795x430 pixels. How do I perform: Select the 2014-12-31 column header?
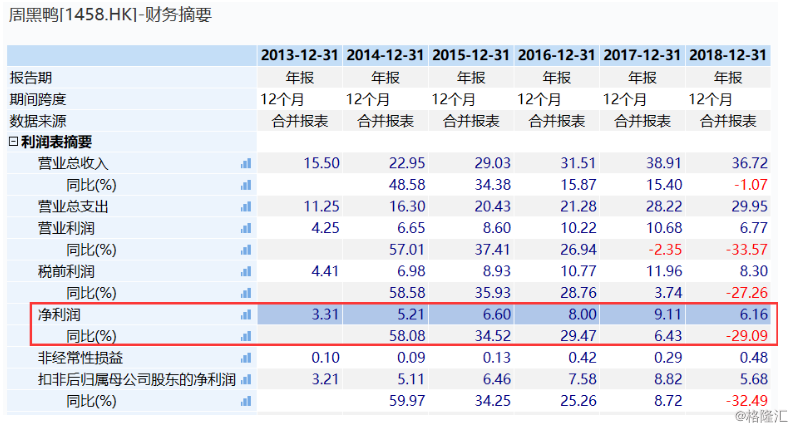[x=385, y=55]
